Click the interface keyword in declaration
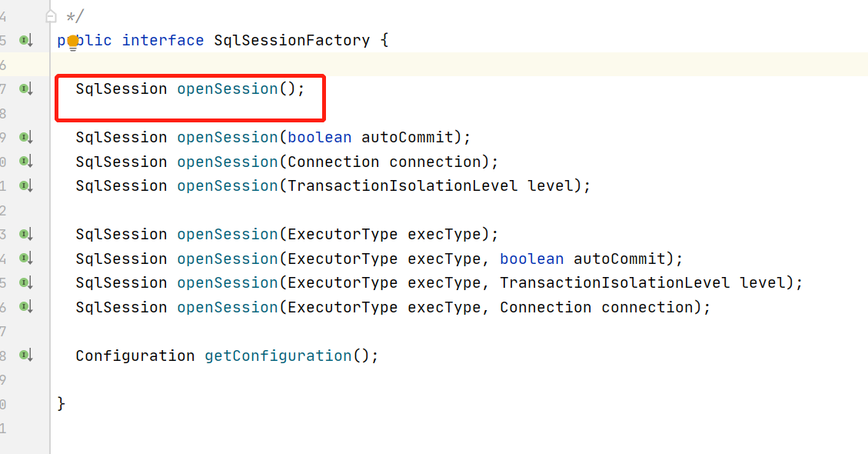 pos(163,41)
